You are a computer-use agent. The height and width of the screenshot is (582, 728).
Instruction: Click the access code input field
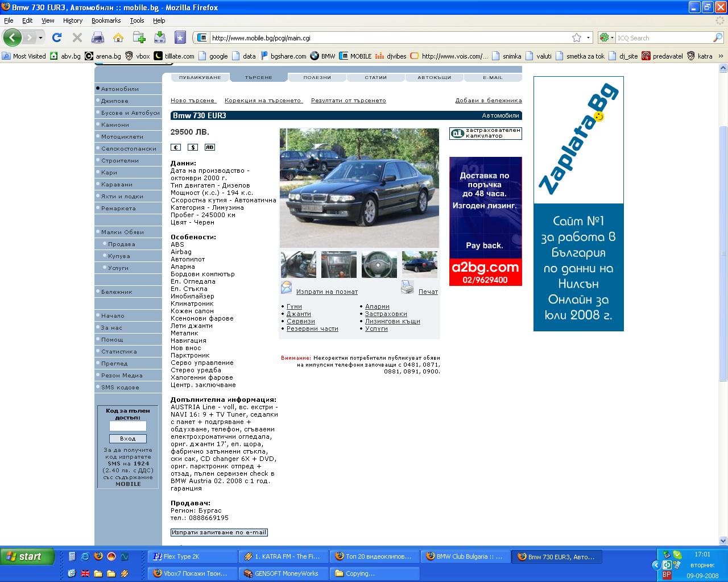pos(128,426)
